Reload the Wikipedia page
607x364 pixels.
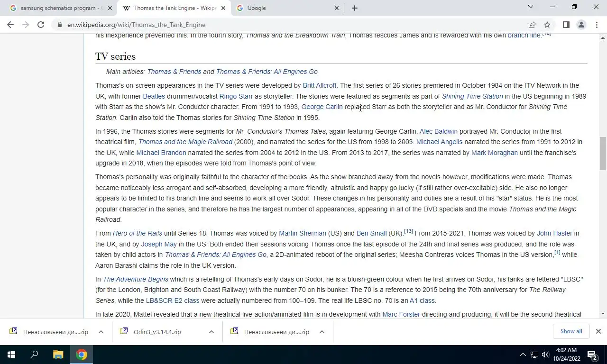(x=41, y=25)
